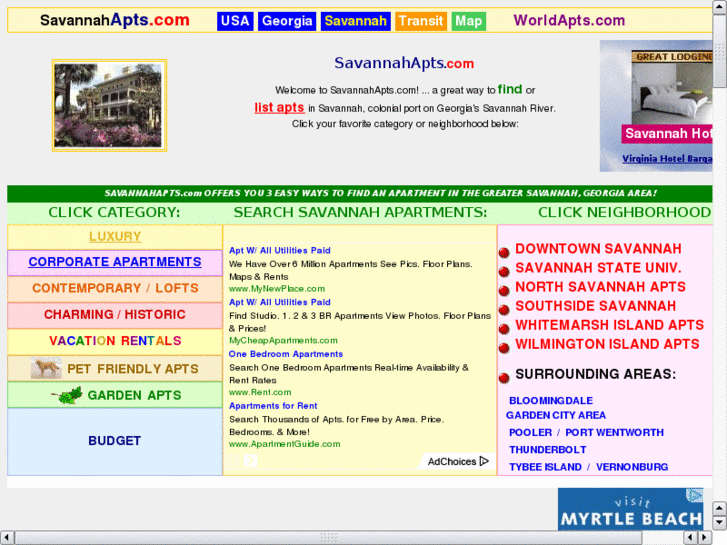Click the green Map button
Screen dimensions: 727x545
pyautogui.click(x=468, y=21)
